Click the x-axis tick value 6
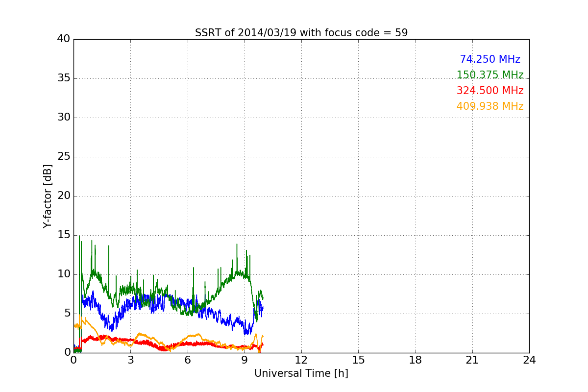Viewport: 588px width, 392px height. click(x=188, y=360)
